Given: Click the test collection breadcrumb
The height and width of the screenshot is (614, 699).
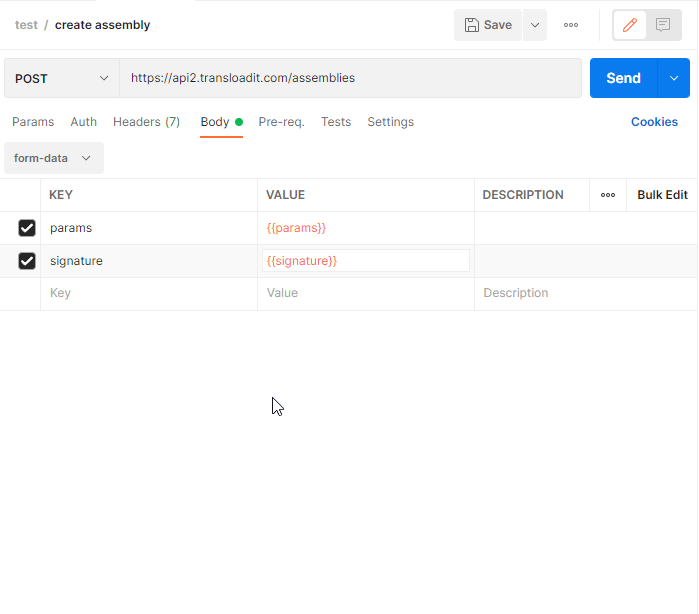Looking at the screenshot, I should [x=26, y=25].
